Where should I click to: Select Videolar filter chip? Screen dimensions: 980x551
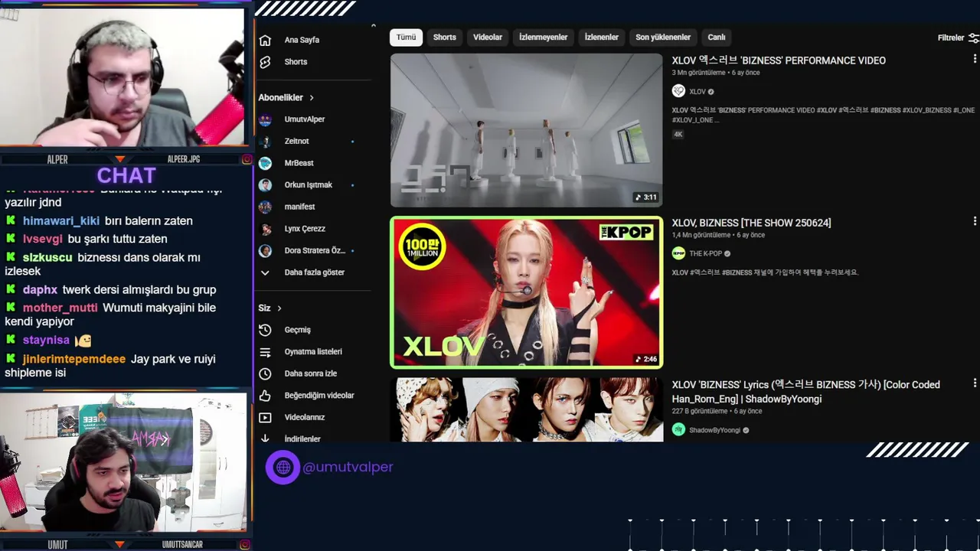488,37
